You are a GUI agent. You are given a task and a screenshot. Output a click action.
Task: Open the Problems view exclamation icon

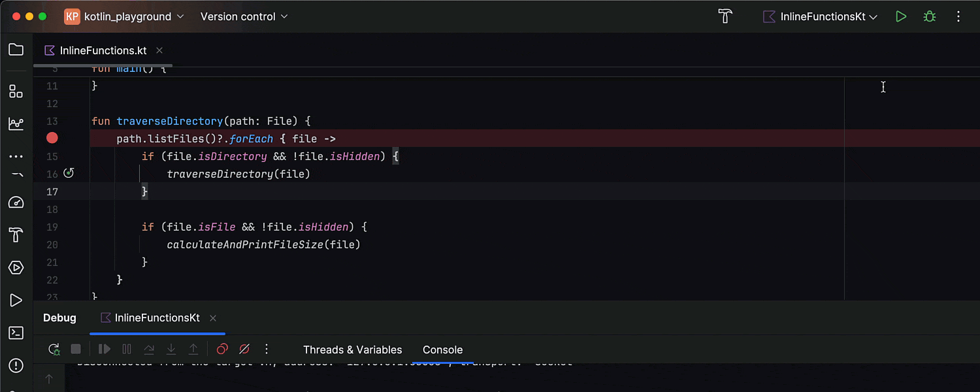pyautogui.click(x=16, y=365)
